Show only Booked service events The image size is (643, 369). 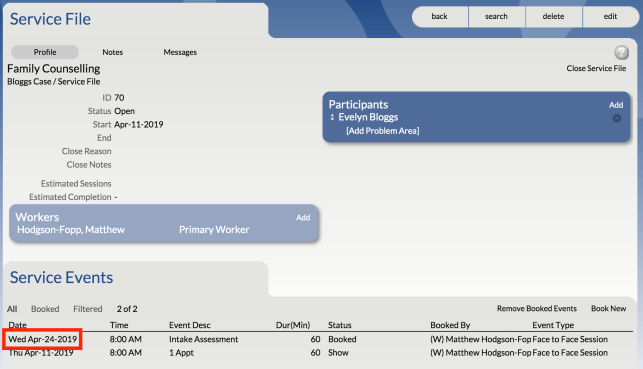point(45,309)
